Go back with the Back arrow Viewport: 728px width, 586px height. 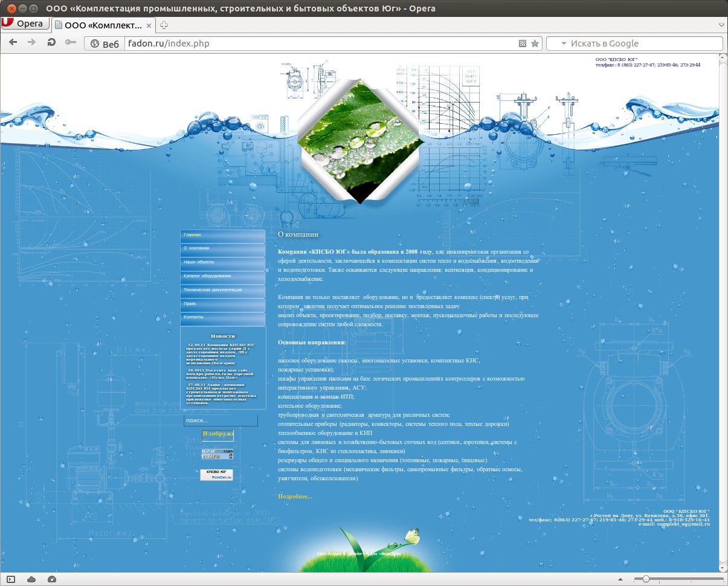click(x=13, y=42)
